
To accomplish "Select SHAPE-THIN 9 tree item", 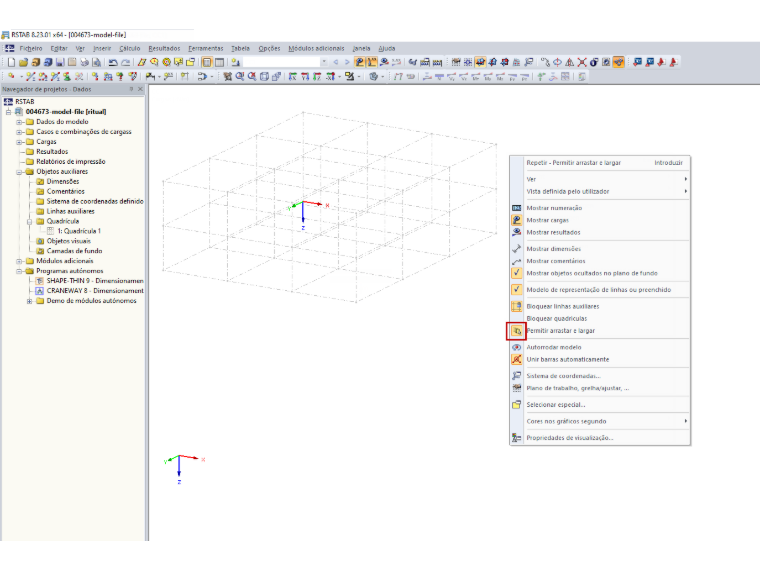I will (95, 281).
